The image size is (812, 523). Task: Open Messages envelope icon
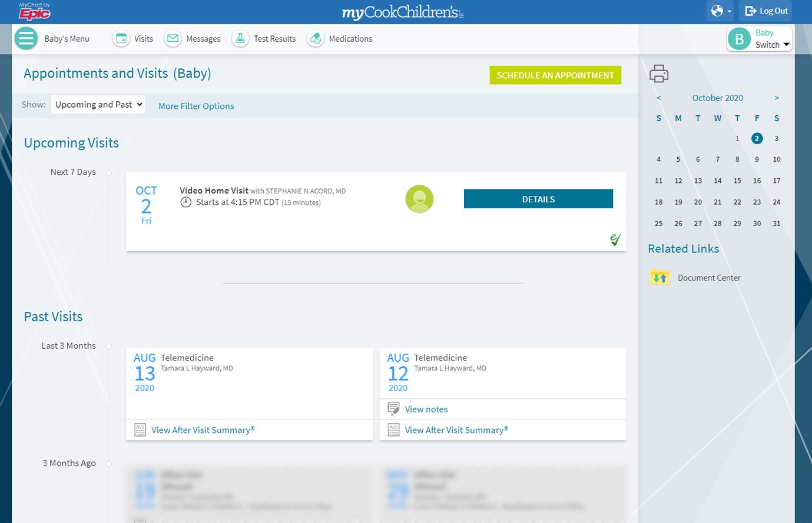click(x=173, y=39)
